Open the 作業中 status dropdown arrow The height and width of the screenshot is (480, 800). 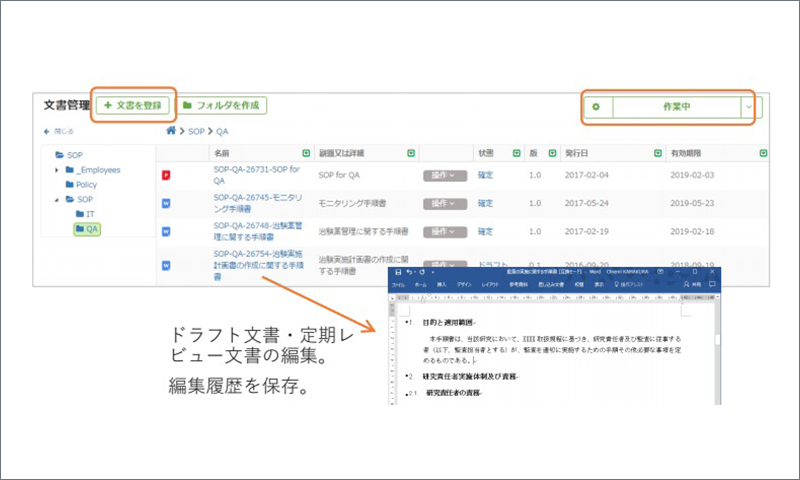click(748, 107)
